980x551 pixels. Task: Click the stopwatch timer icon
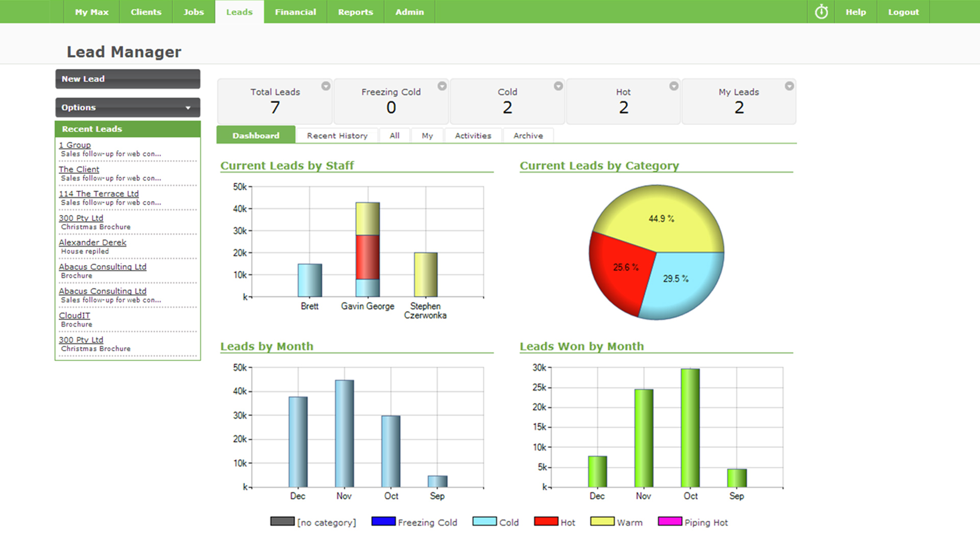[821, 12]
